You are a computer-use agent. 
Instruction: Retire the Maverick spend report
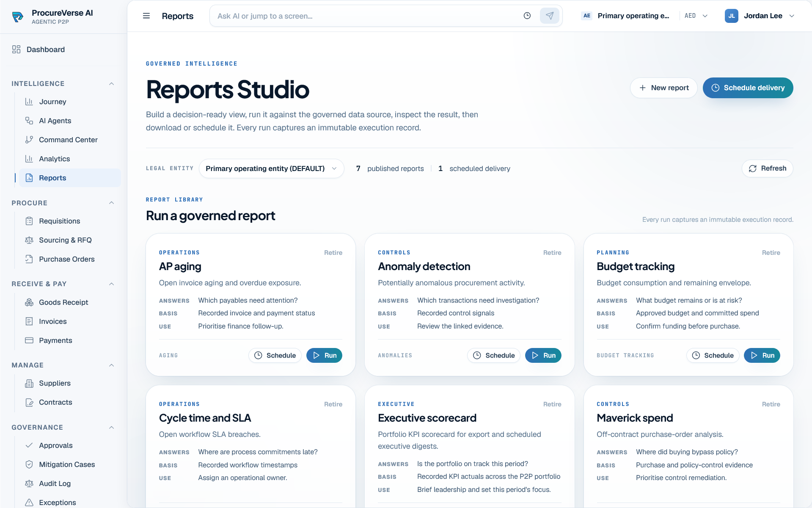[x=771, y=404]
